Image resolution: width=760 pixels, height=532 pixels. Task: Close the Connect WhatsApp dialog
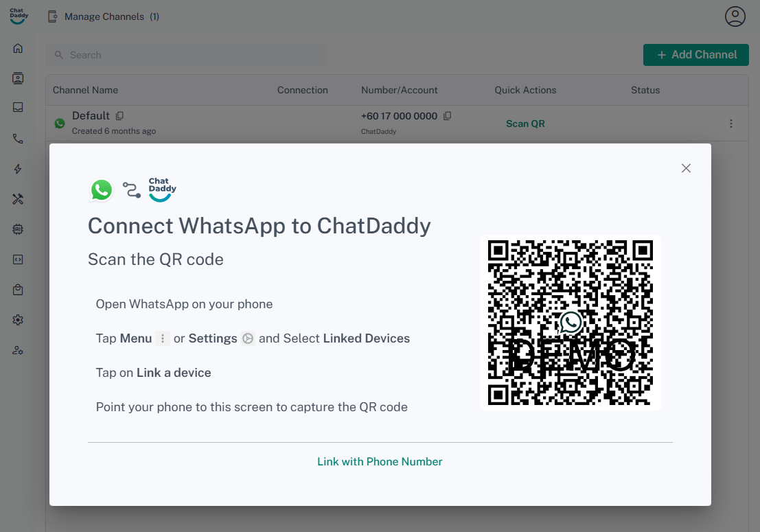(x=685, y=168)
